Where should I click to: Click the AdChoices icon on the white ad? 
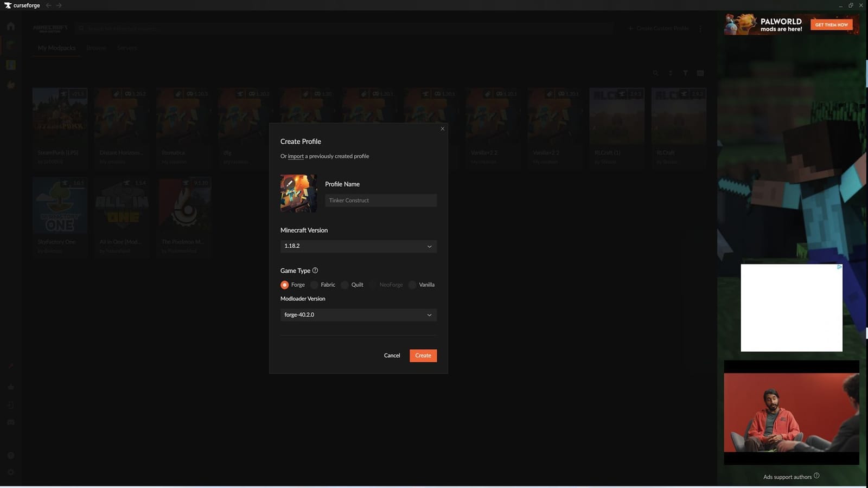tap(839, 267)
